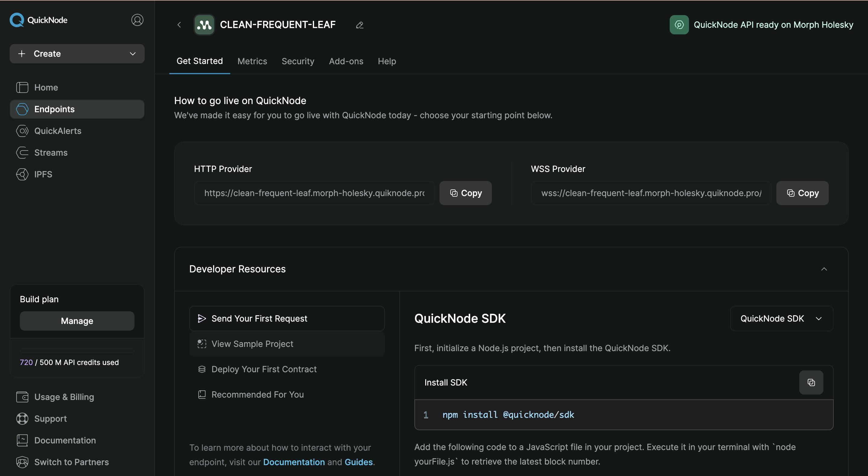868x476 pixels.
Task: Copy the Install SDK code snippet
Action: tap(811, 382)
